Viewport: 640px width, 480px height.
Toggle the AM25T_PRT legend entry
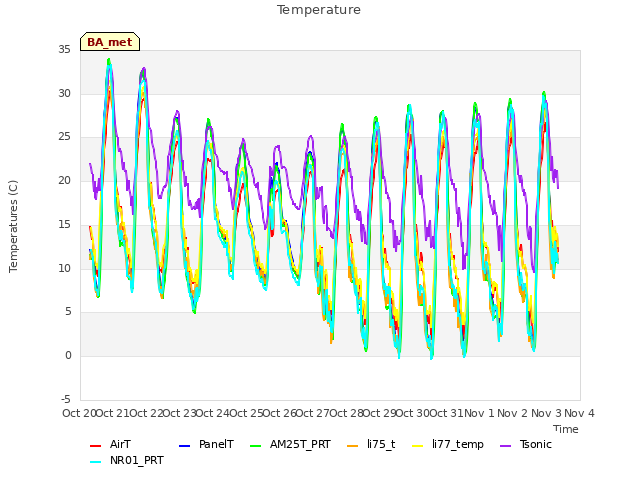point(290,444)
